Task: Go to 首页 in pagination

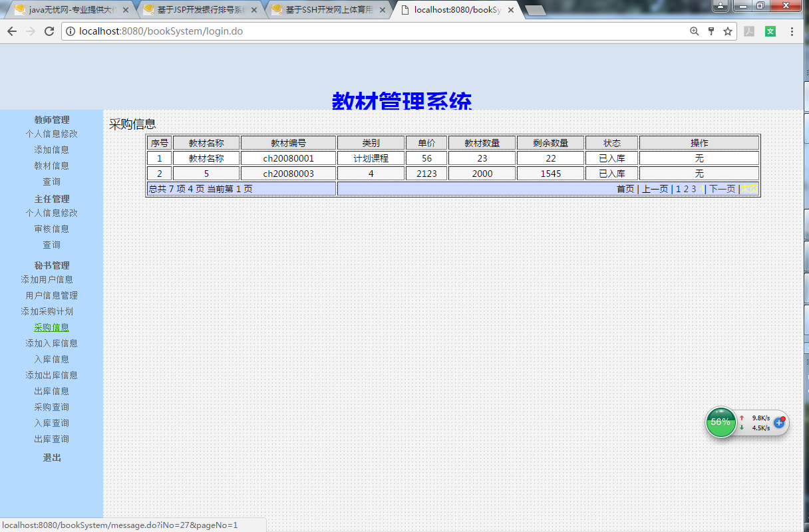Action: (x=625, y=189)
